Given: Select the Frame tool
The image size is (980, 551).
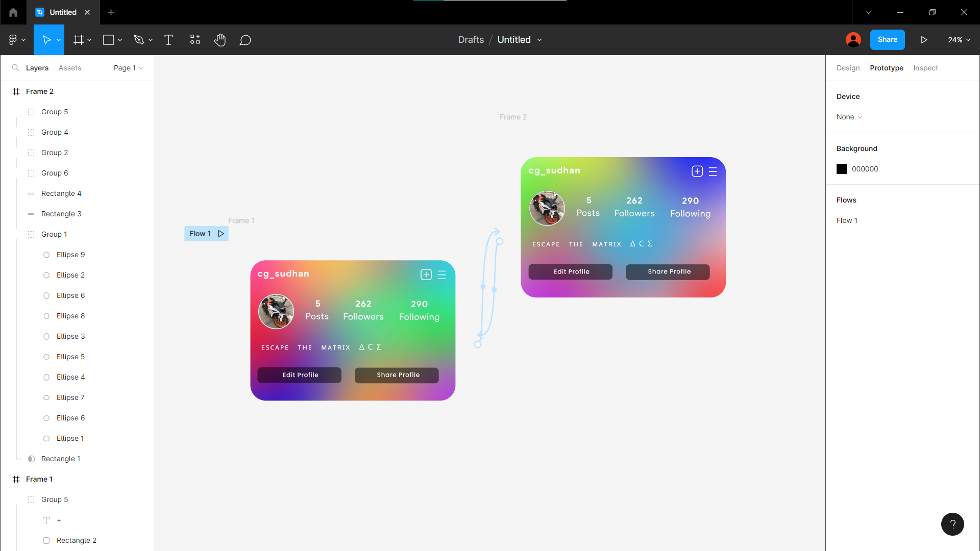Looking at the screenshot, I should 79,39.
